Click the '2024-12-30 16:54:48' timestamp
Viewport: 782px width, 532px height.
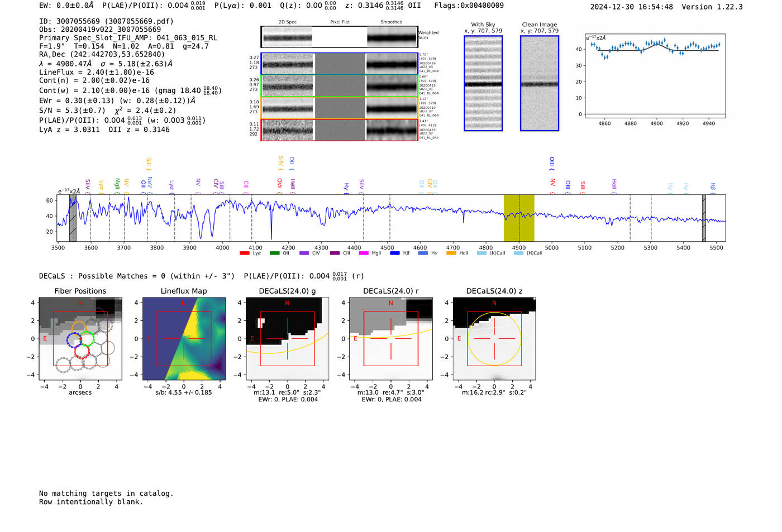pos(632,7)
